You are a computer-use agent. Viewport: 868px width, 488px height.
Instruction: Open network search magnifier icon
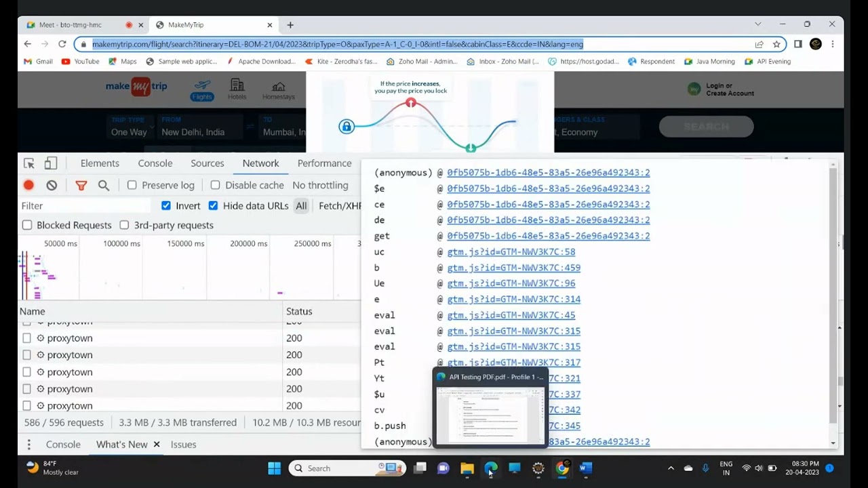pos(104,185)
